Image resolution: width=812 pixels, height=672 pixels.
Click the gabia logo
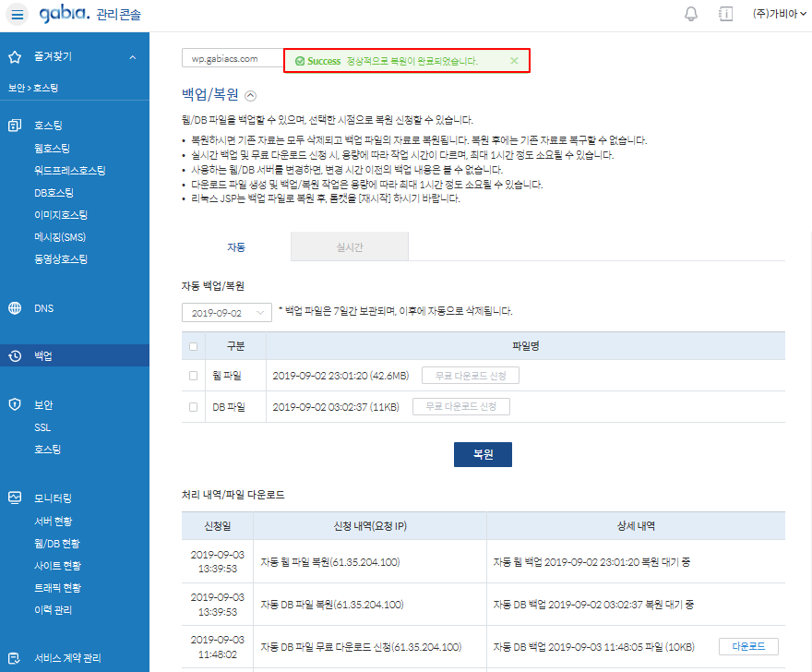65,14
